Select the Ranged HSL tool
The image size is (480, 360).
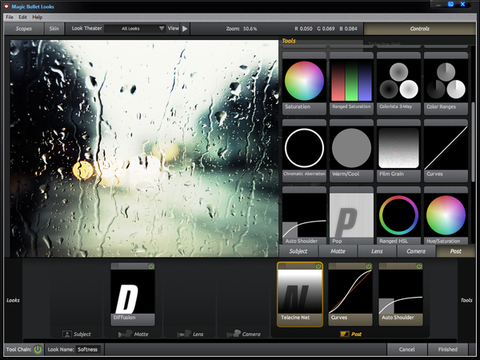tap(399, 216)
